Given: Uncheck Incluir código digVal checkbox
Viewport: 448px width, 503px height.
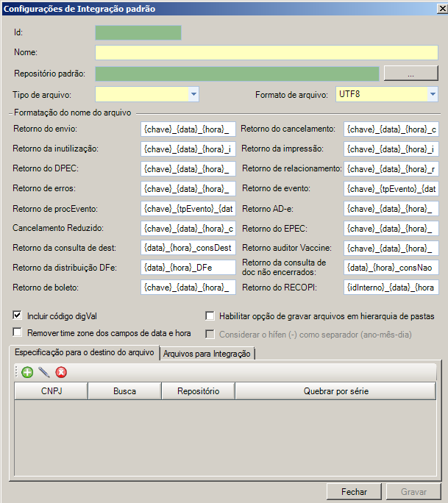Looking at the screenshot, I should [18, 316].
